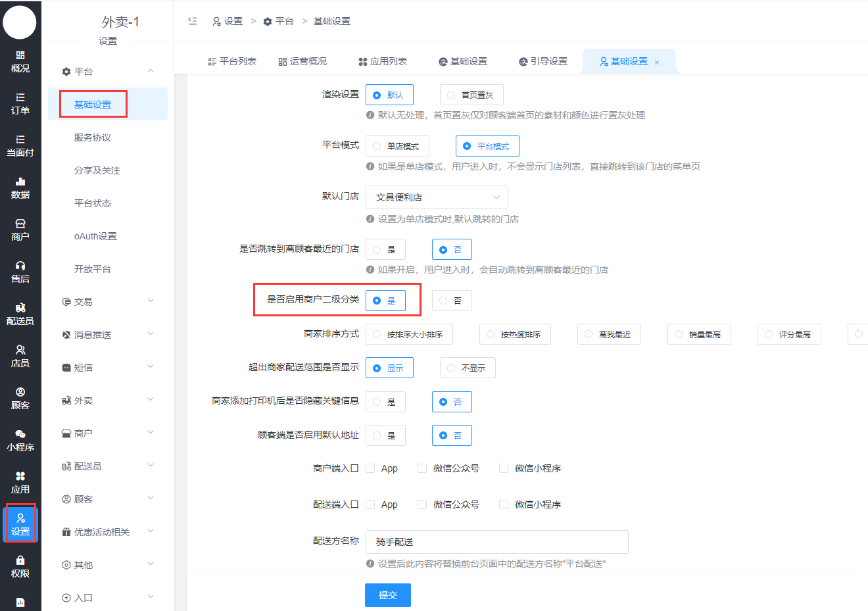Open 售后 after-sales in left sidebar

[x=20, y=272]
